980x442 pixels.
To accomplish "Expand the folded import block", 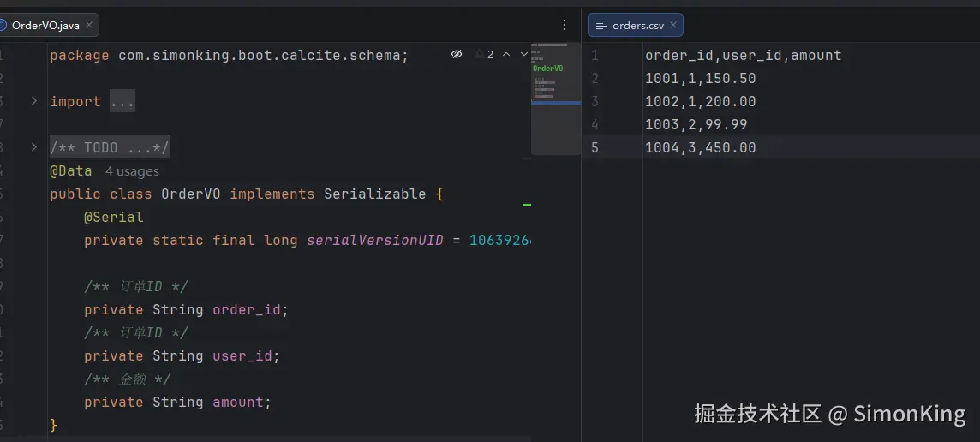I will click(x=33, y=101).
